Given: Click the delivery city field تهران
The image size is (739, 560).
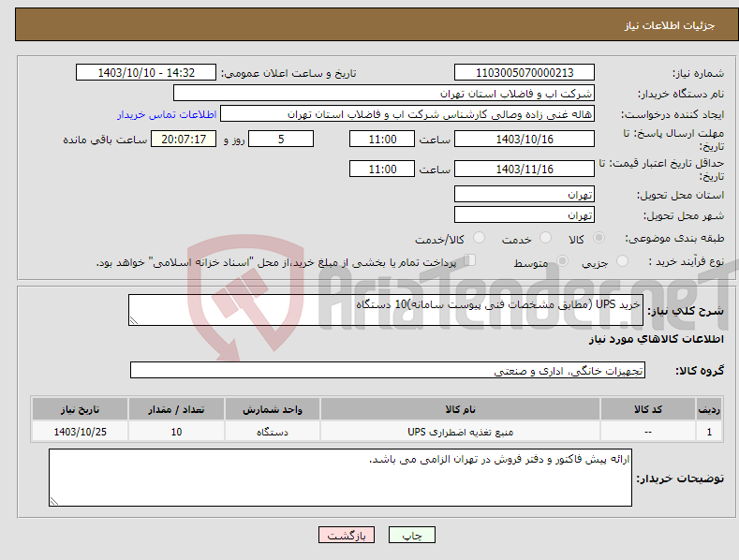Looking at the screenshot, I should pos(525,215).
